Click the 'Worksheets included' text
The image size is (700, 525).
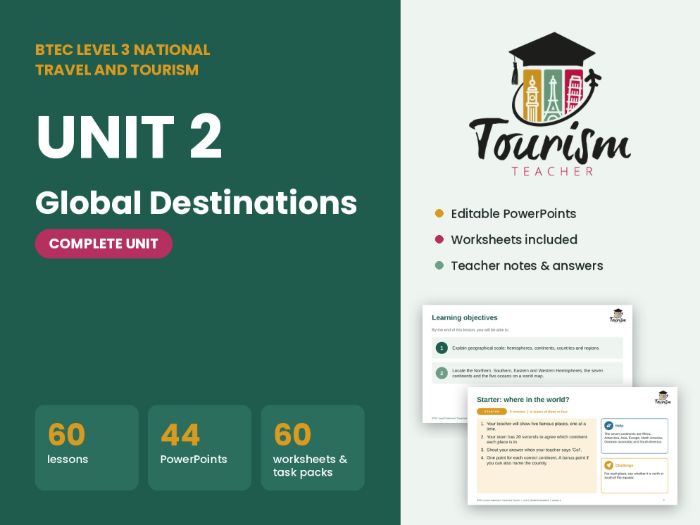tap(514, 240)
